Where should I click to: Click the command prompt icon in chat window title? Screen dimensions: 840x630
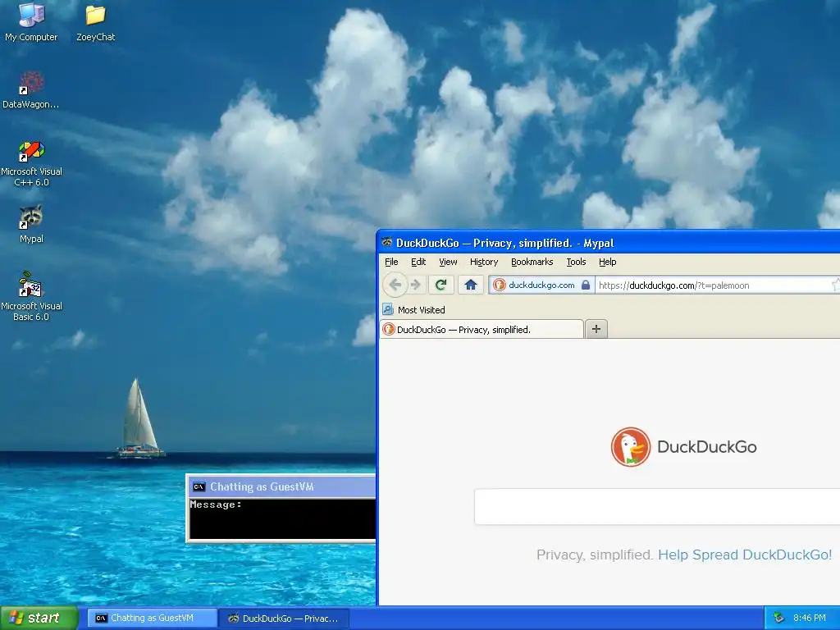pos(199,486)
